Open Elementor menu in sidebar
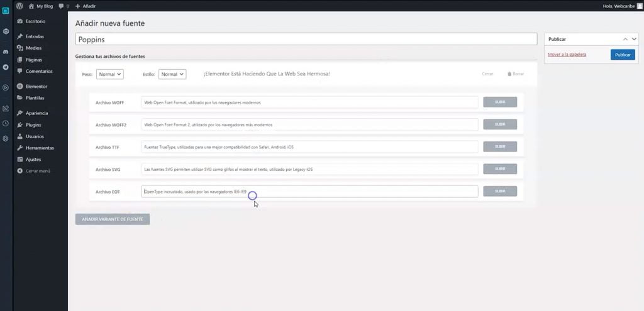Screen dimensions: 644x311 pos(36,87)
